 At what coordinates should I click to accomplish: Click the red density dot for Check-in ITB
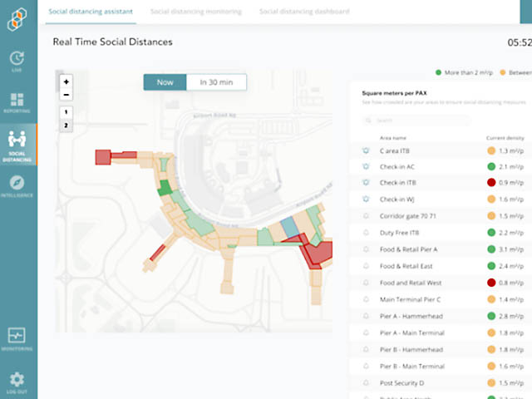coord(492,184)
